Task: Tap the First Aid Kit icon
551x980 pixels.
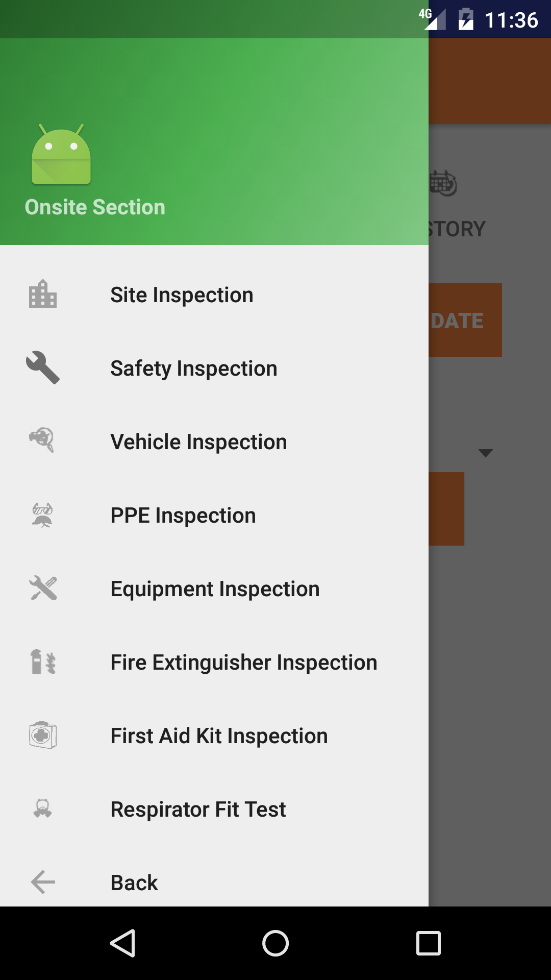Action: [43, 736]
